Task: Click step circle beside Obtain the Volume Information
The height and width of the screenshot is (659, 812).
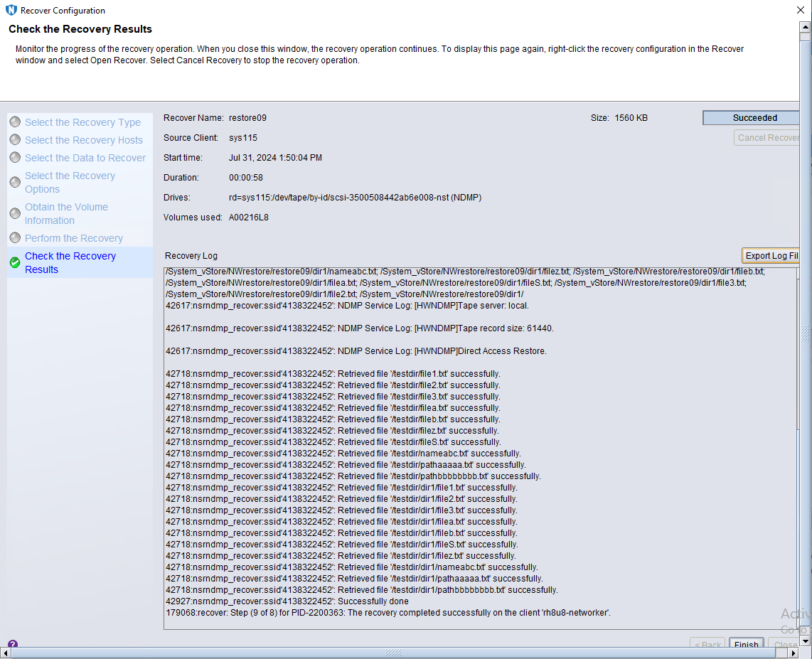Action: click(15, 213)
